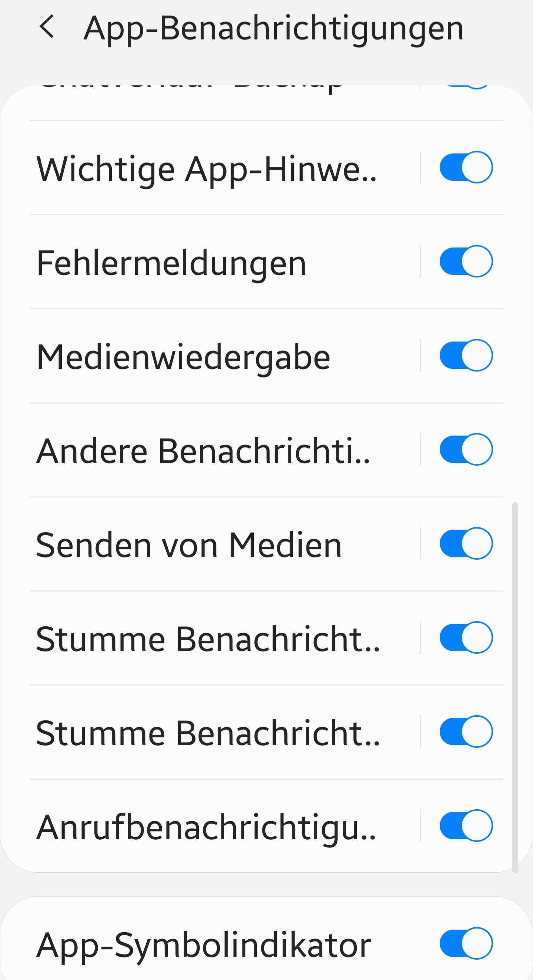The height and width of the screenshot is (980, 533).
Task: Open Medienwiedergabe notification settings
Action: tap(183, 356)
